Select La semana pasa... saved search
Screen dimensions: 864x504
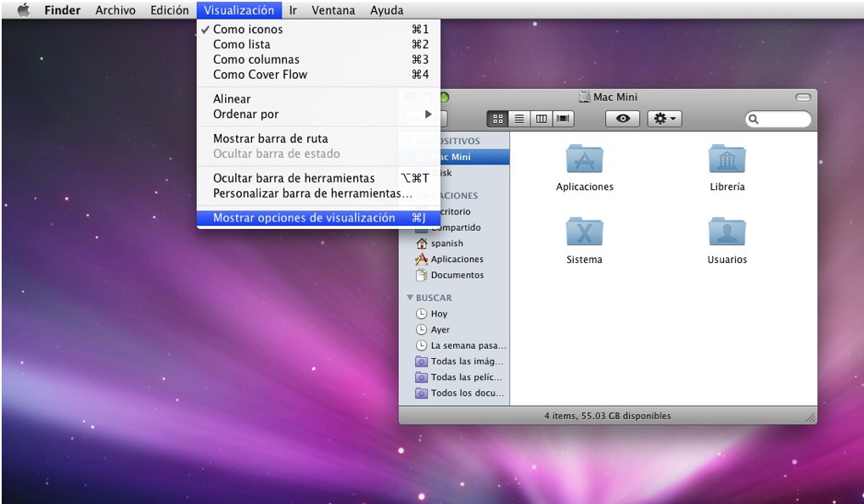click(455, 346)
